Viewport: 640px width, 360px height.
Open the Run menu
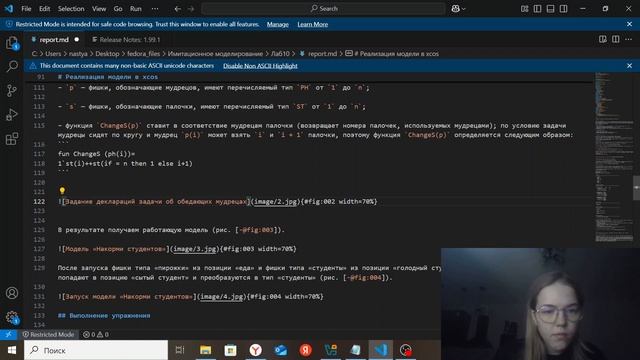136,9
